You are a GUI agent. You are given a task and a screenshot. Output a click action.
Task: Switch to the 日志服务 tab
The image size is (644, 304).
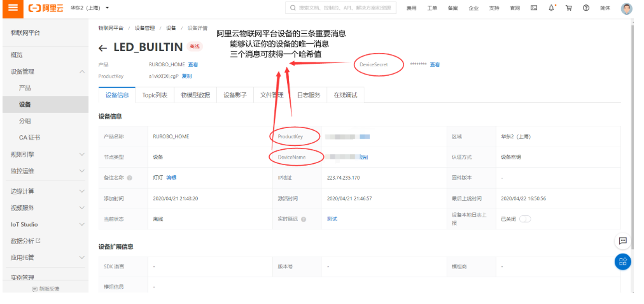coord(309,95)
